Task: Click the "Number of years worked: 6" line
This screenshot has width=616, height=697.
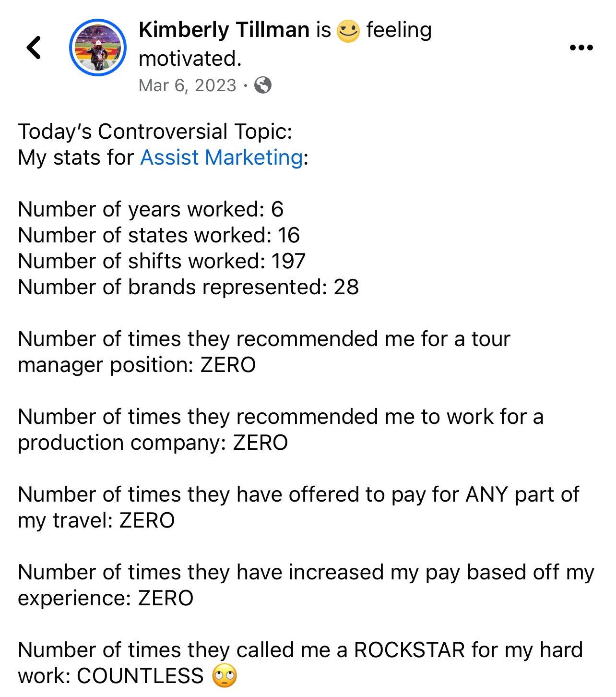Action: tap(151, 209)
